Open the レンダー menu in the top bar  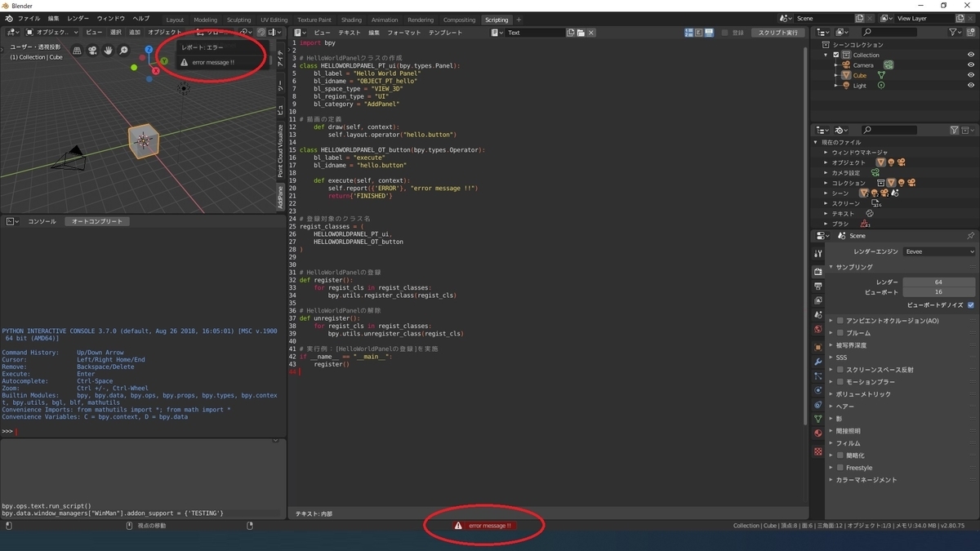pyautogui.click(x=78, y=17)
